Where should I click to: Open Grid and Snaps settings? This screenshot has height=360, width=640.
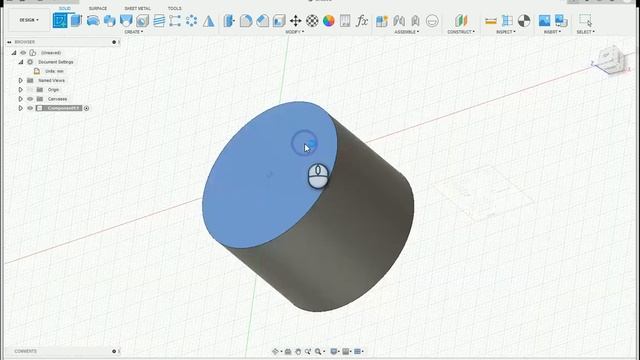click(x=347, y=351)
